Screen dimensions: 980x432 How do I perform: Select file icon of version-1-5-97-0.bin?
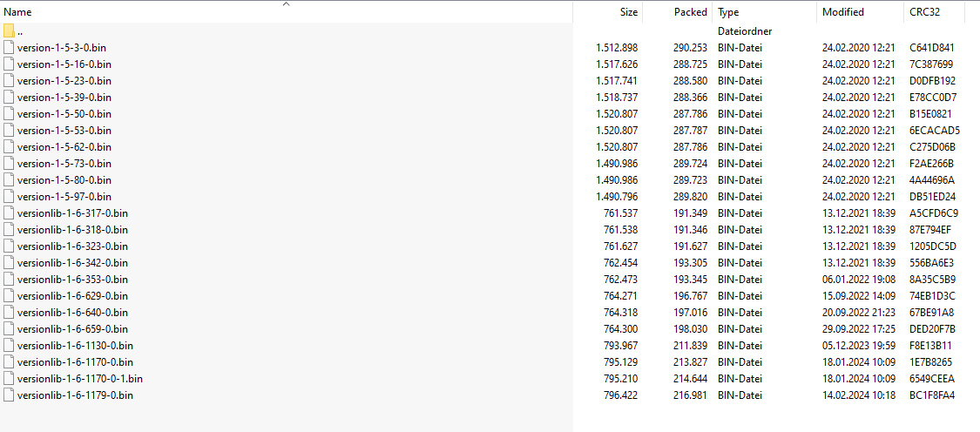pyautogui.click(x=8, y=196)
